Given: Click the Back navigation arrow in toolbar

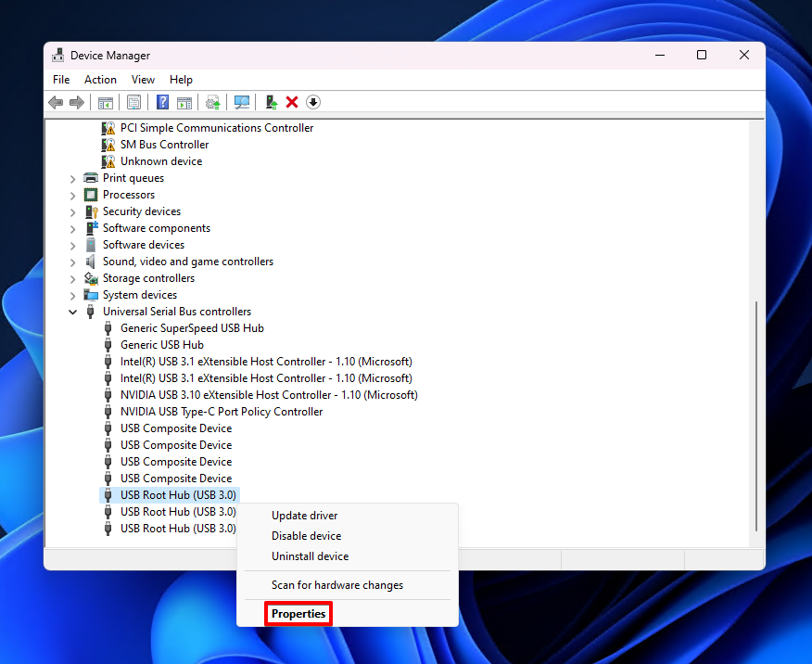Looking at the screenshot, I should tap(56, 102).
